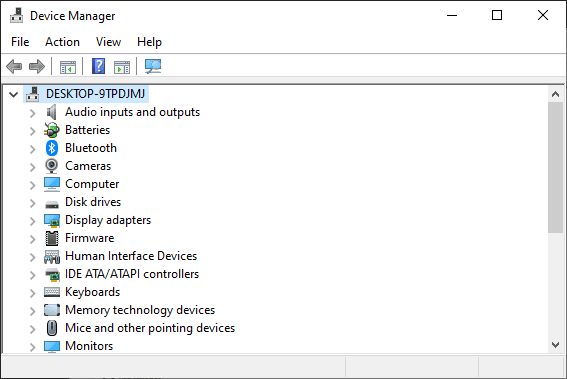Click the vertical scrollbar thumb
The image size is (567, 379).
click(x=555, y=167)
